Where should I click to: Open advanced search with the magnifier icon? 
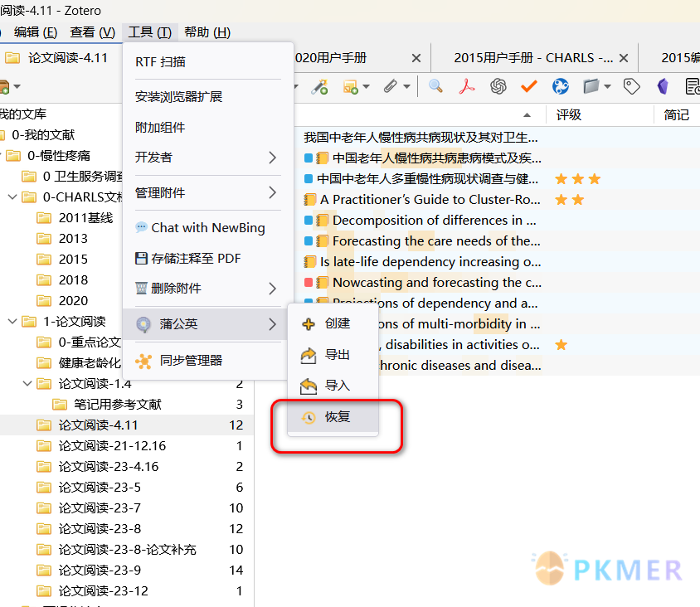pyautogui.click(x=435, y=85)
